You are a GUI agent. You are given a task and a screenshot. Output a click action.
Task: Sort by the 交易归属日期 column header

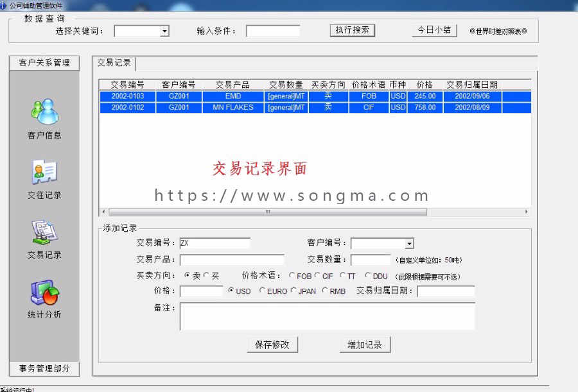pyautogui.click(x=472, y=85)
